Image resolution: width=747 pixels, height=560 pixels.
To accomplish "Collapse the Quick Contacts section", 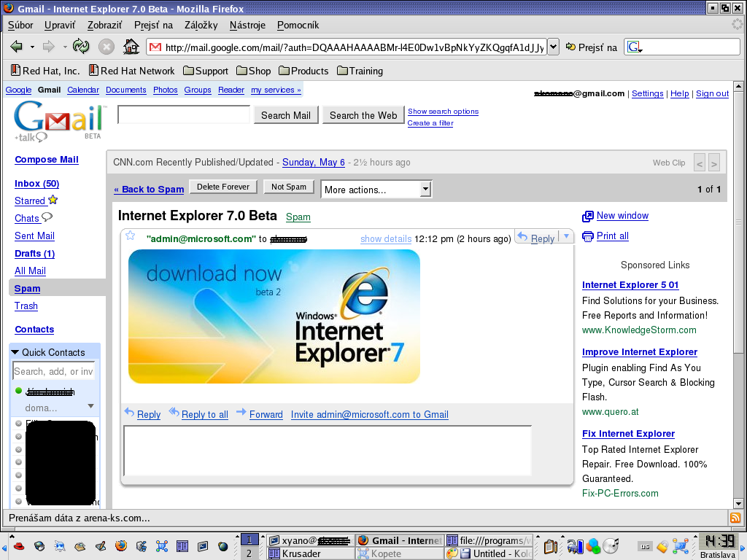I will click(x=15, y=352).
